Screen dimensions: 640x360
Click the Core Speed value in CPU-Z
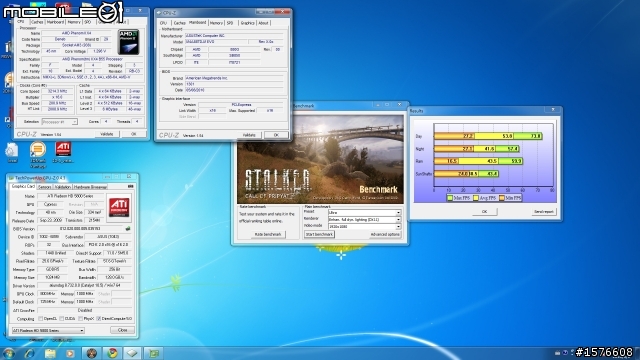57,91
